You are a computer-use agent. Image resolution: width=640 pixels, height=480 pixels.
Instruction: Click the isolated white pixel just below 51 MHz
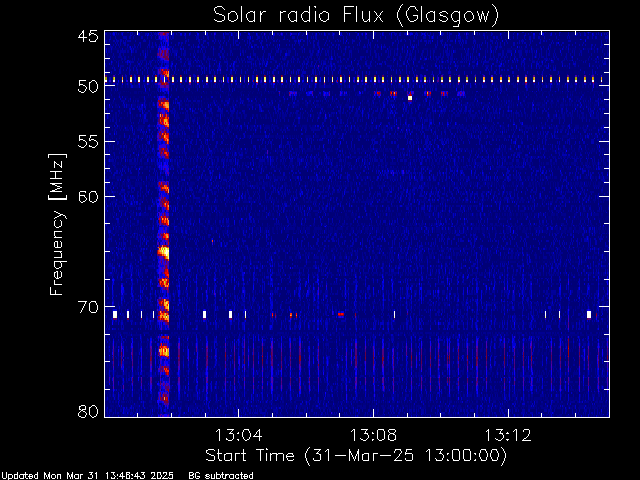tap(410, 98)
